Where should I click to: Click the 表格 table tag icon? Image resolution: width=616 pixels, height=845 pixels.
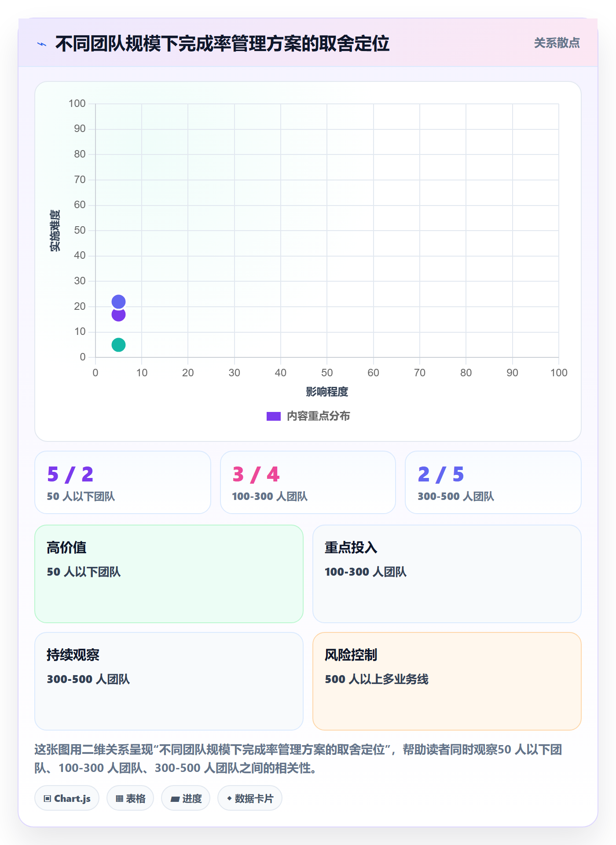(119, 799)
